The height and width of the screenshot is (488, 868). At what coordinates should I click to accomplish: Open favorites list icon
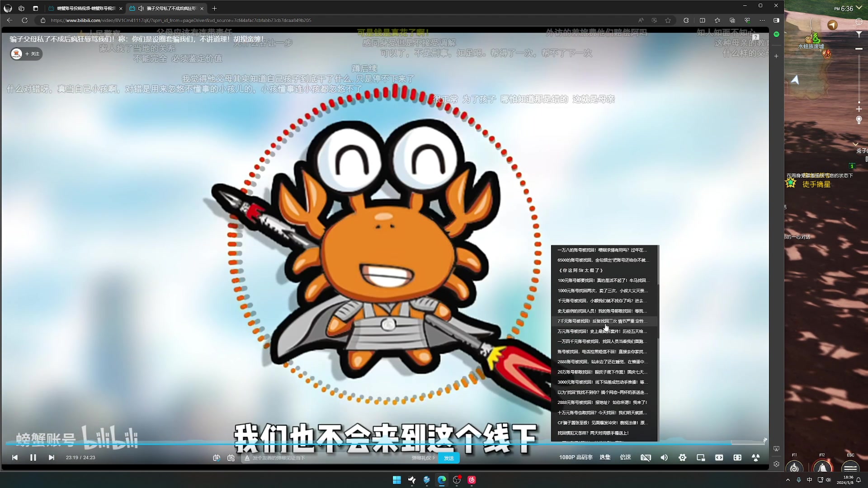[x=717, y=20]
